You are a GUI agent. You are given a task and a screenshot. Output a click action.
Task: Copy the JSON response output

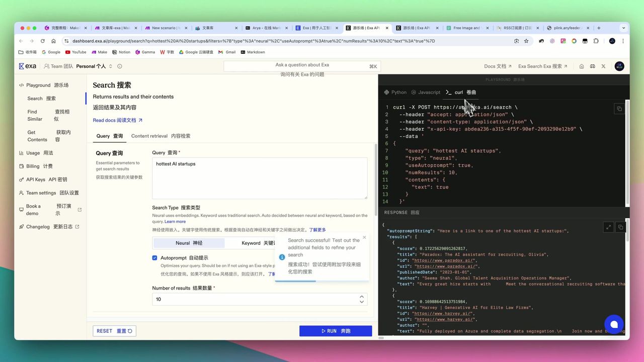620,227
